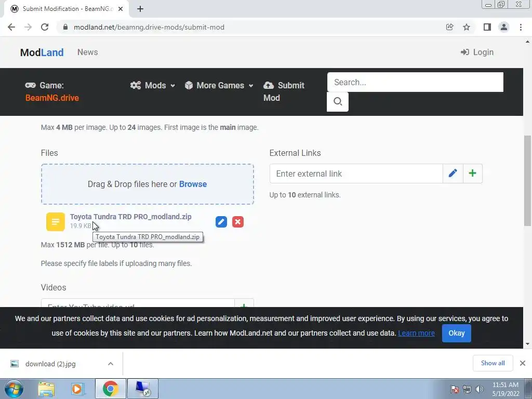This screenshot has width=532, height=399.
Task: Click the Toyota Tundra TRD PRO_modland.zip filename
Action: pyautogui.click(x=130, y=217)
